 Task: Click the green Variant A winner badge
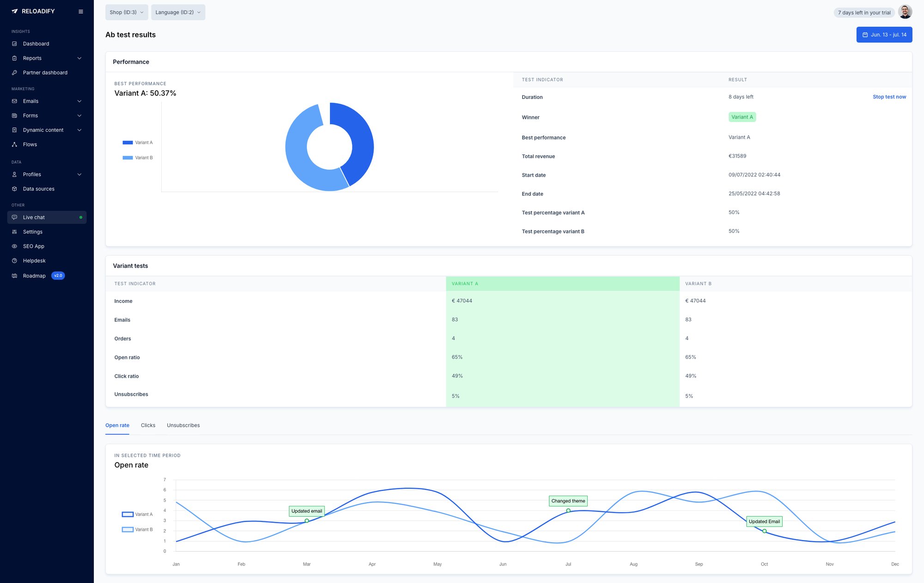coord(742,117)
